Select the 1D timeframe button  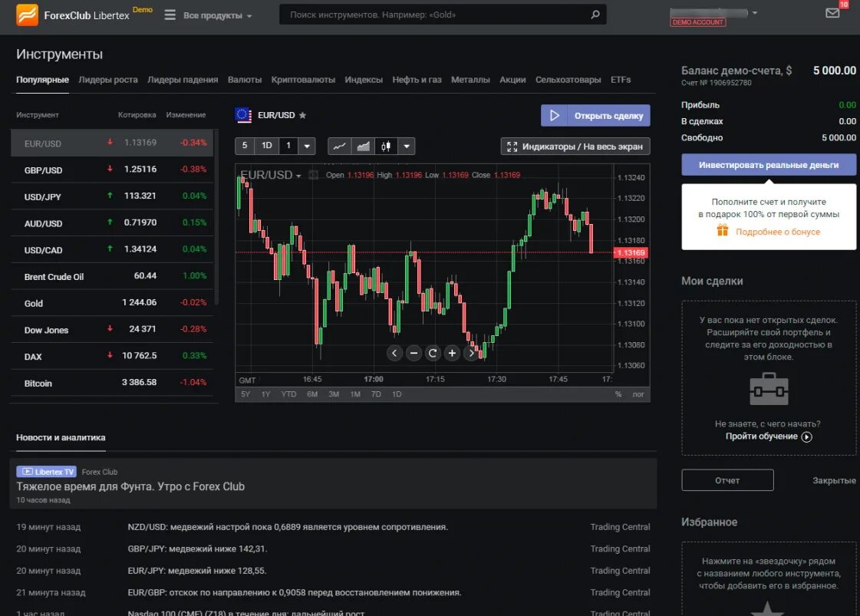click(x=266, y=146)
